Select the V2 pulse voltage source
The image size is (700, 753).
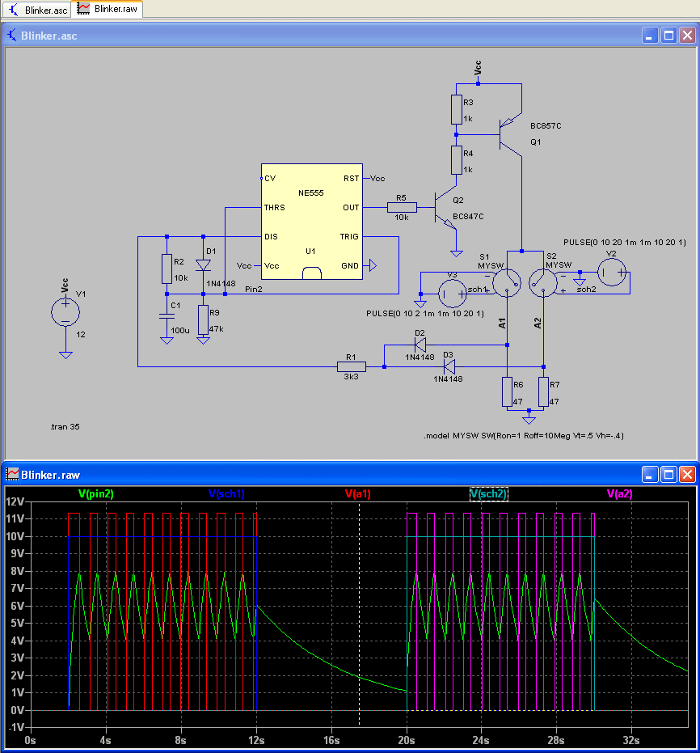pos(612,273)
